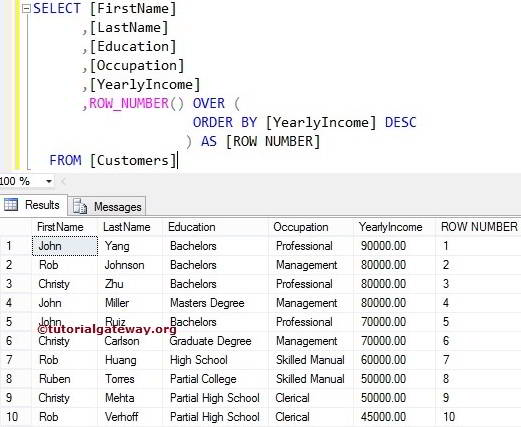Select row header 1 in results grid
The width and height of the screenshot is (521, 427).
[x=16, y=246]
